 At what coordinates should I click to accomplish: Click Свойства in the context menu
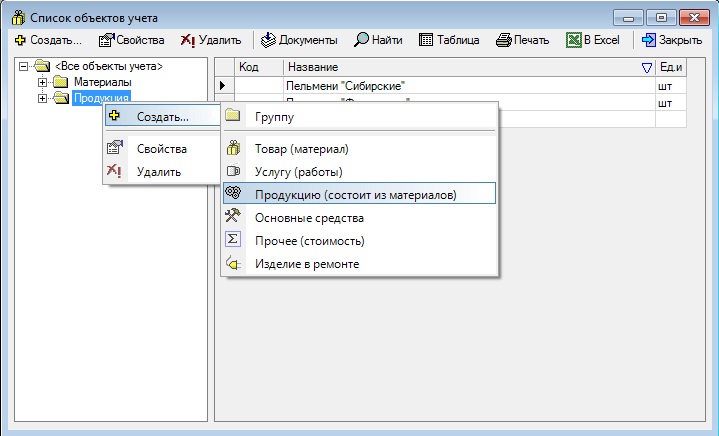pos(161,149)
